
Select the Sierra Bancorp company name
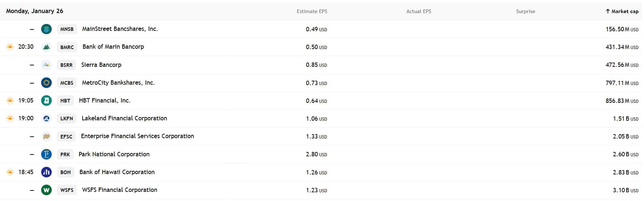(101, 65)
